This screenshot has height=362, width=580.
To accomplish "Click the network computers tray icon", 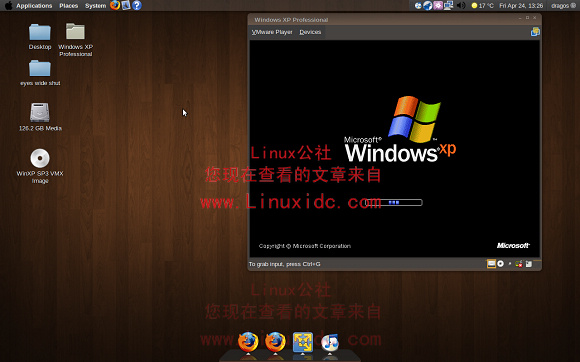I will point(448,6).
